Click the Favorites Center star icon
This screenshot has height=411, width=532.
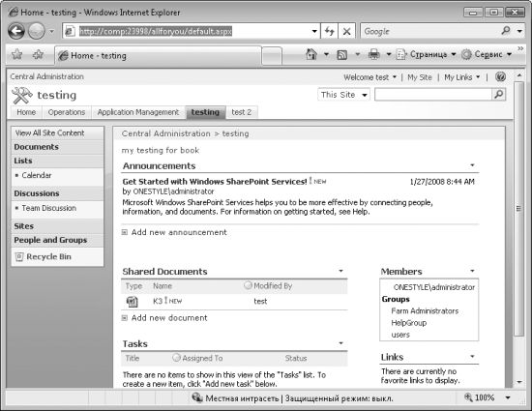(x=17, y=54)
